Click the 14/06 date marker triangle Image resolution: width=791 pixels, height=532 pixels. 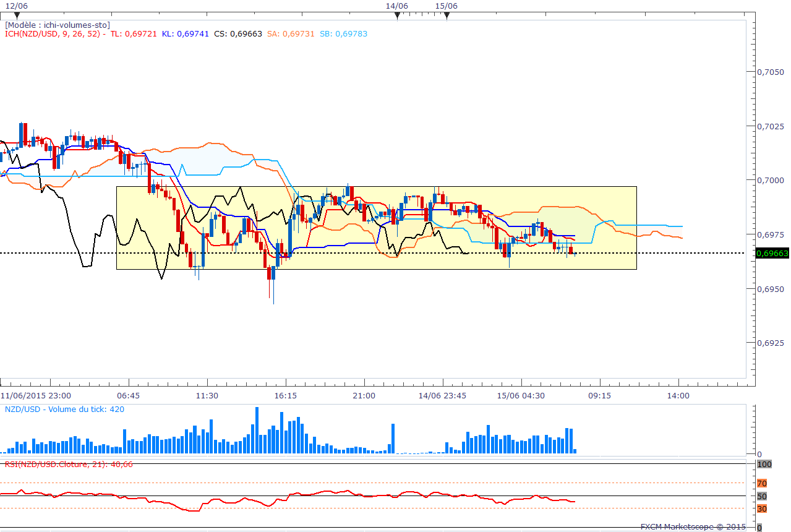(x=397, y=15)
